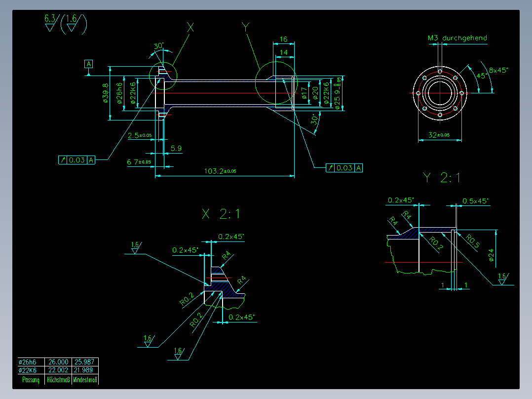The image size is (532, 399).
Task: Select the 2.5±0.05 dimension
Action: [140, 135]
